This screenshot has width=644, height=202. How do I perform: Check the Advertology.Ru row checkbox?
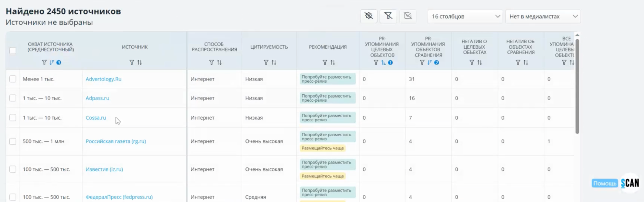[13, 79]
